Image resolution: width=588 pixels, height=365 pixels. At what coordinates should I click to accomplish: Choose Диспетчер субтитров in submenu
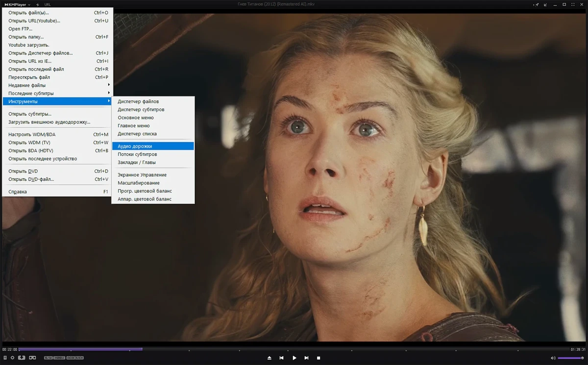(153, 110)
